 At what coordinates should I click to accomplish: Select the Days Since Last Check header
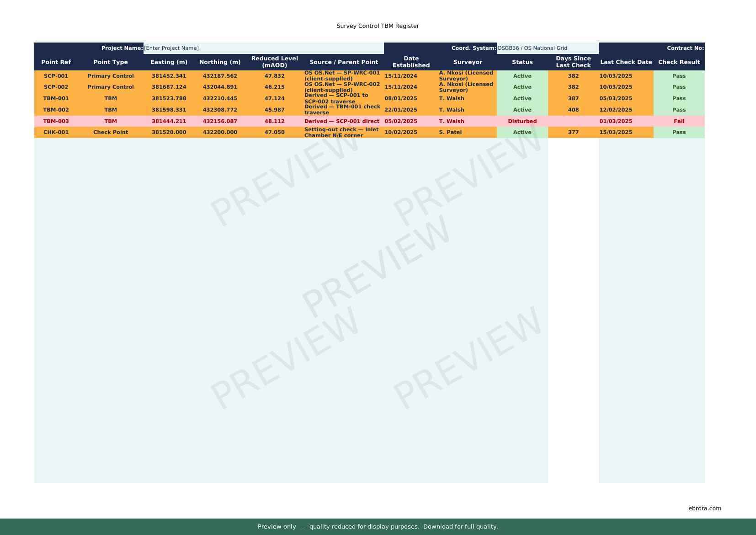tap(573, 62)
